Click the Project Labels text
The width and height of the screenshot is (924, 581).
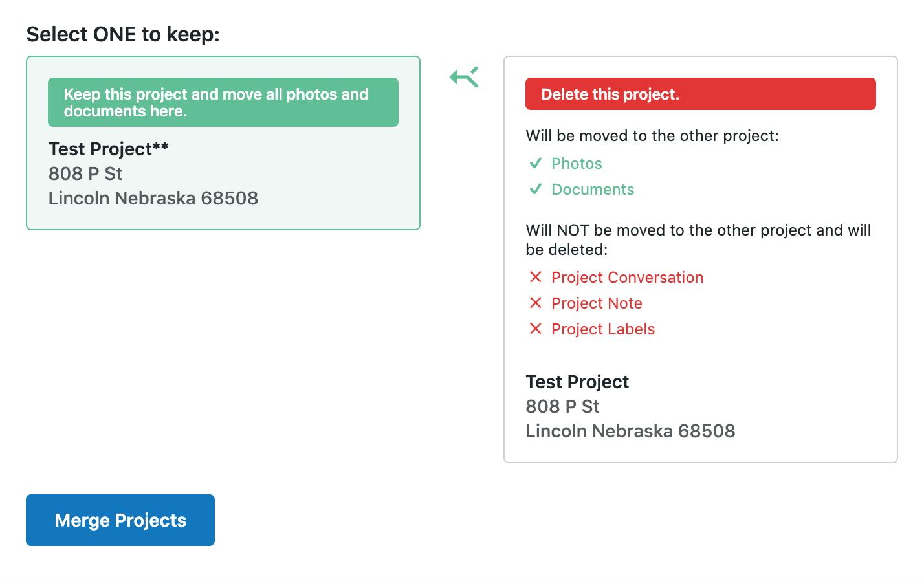coord(603,329)
